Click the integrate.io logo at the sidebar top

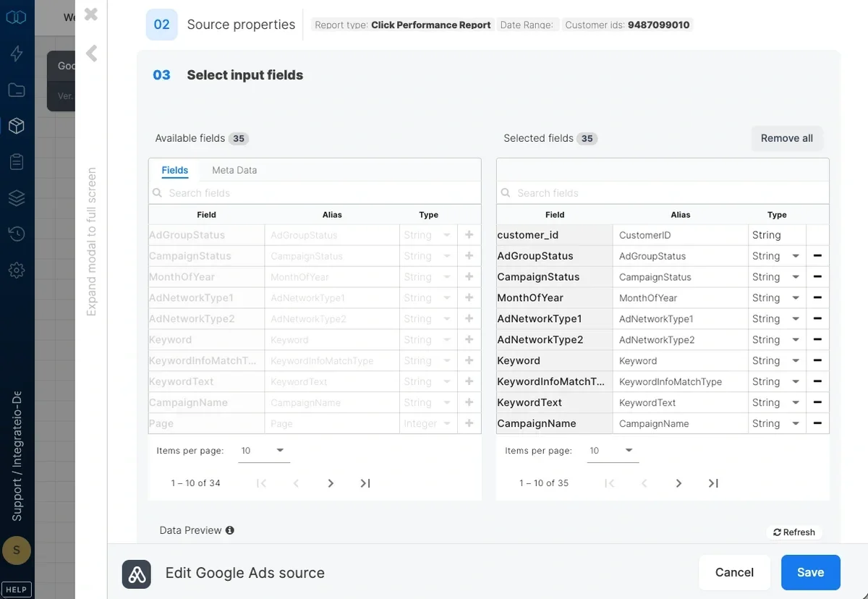point(17,17)
